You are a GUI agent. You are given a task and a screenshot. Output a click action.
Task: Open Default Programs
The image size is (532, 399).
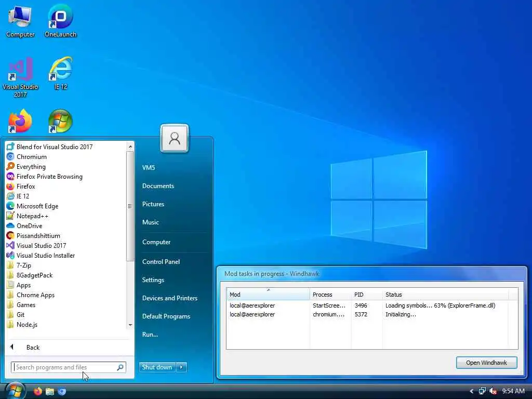tap(166, 316)
